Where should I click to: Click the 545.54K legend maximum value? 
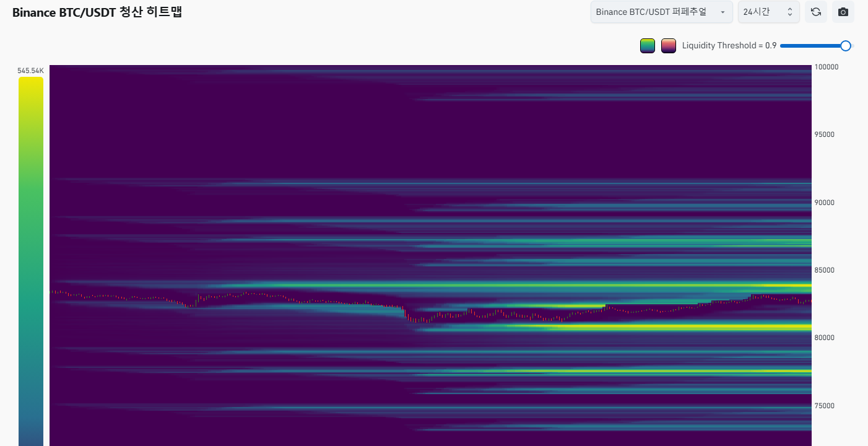31,71
